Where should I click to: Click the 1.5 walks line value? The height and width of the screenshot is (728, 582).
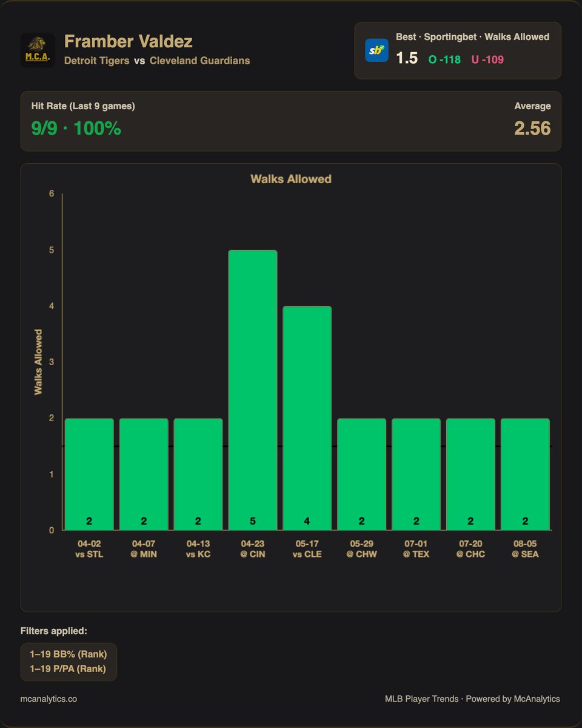click(407, 58)
